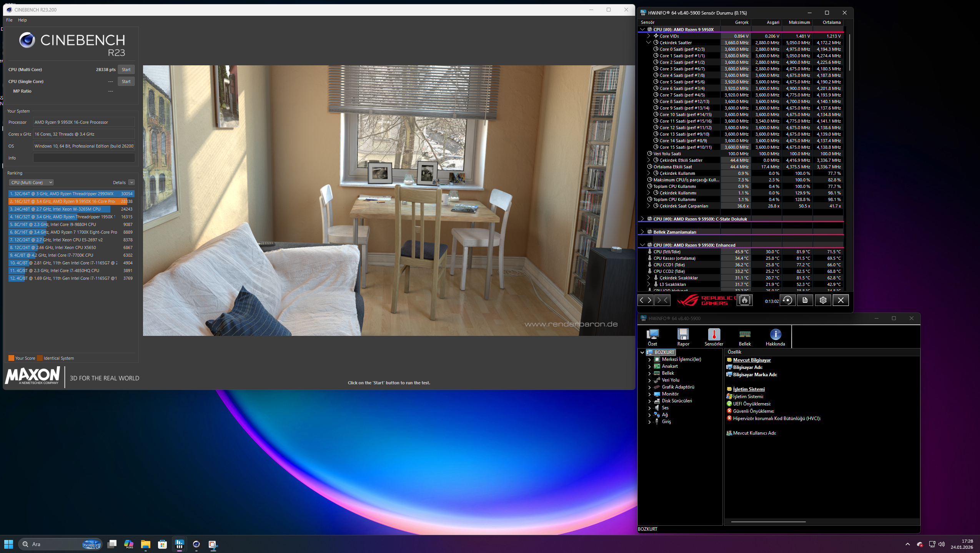The image size is (980, 553).
Task: Click the HWiNFO reset min/max values icon
Action: [787, 300]
